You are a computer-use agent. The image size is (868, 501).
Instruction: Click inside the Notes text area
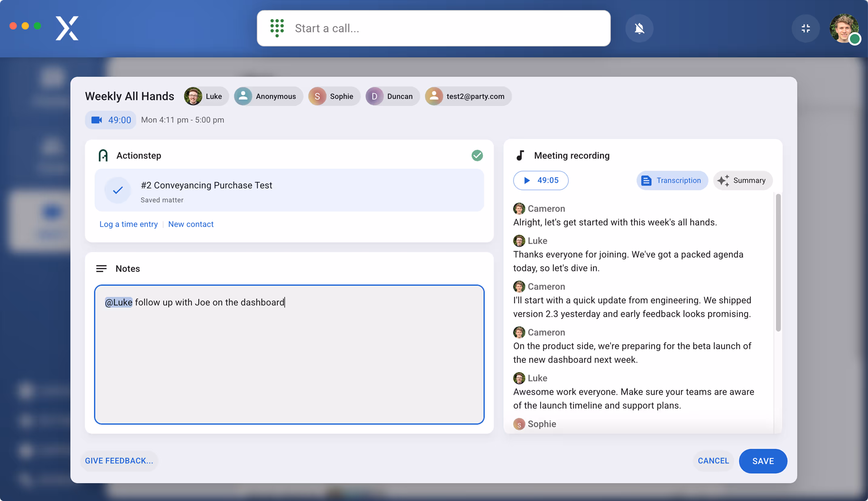pyautogui.click(x=289, y=354)
